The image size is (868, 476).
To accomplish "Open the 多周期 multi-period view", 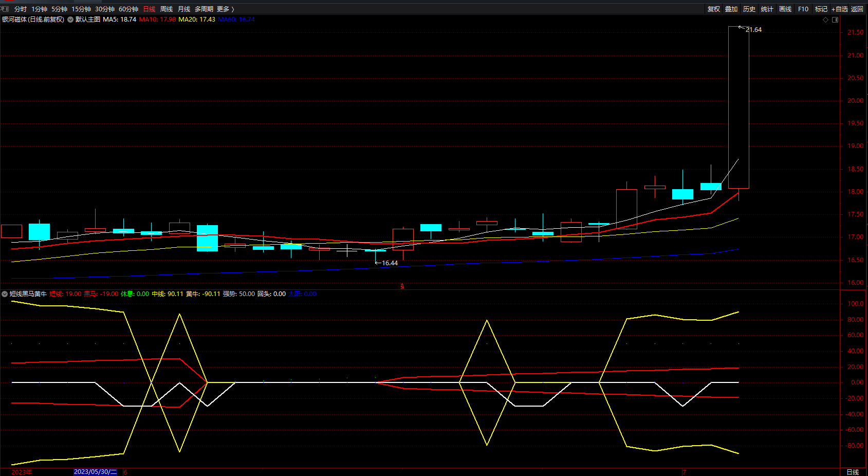I will pyautogui.click(x=204, y=9).
